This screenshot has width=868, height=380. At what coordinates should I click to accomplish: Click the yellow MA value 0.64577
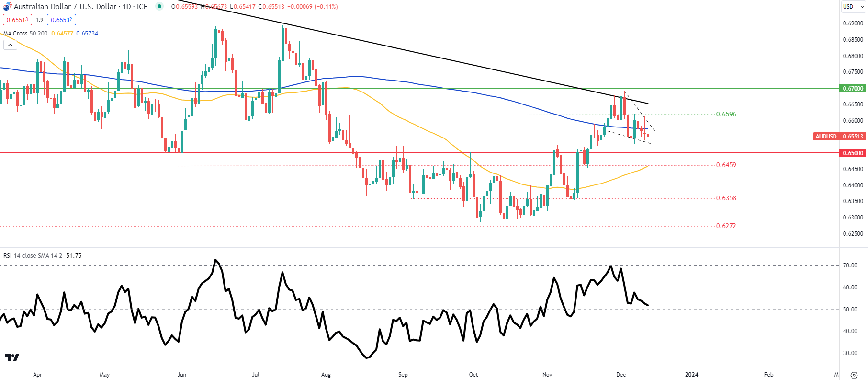click(62, 33)
